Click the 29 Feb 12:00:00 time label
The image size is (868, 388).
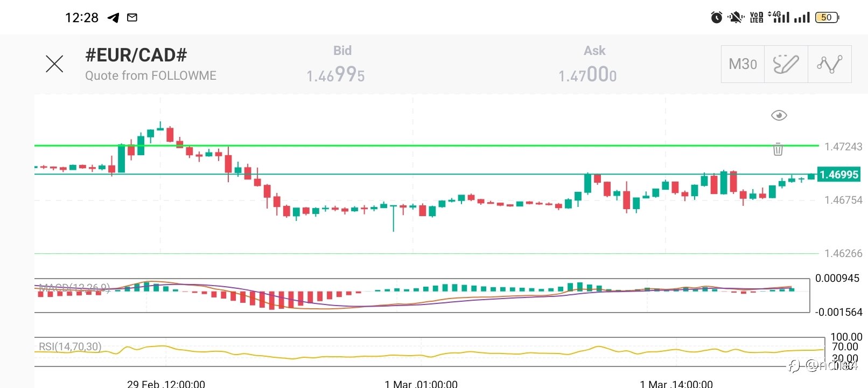click(166, 384)
